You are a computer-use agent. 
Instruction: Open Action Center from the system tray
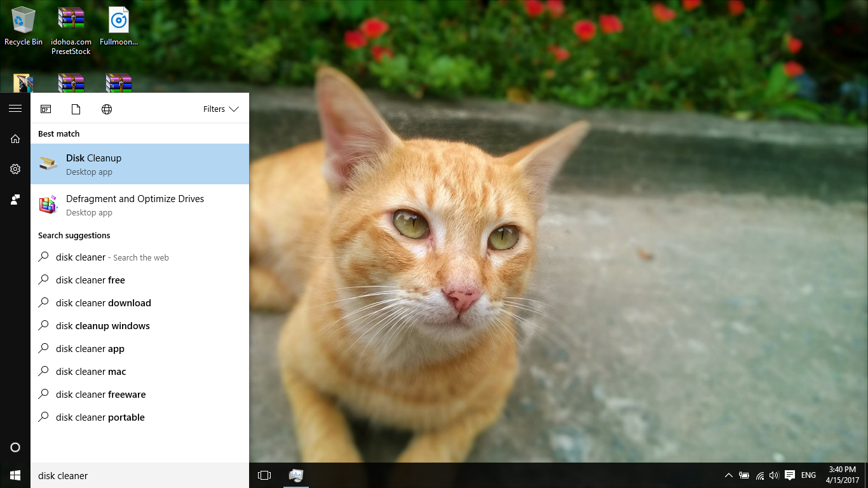(789, 475)
